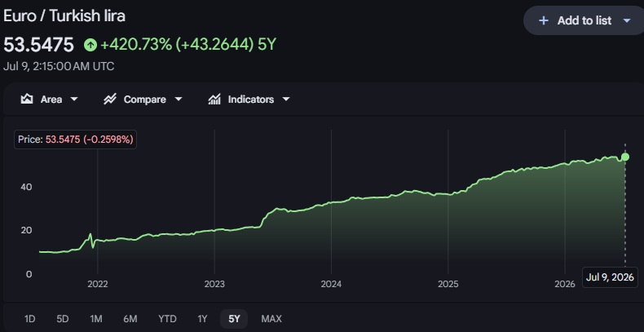644x332 pixels.
Task: Click the green up-arrow change icon
Action: coord(90,45)
